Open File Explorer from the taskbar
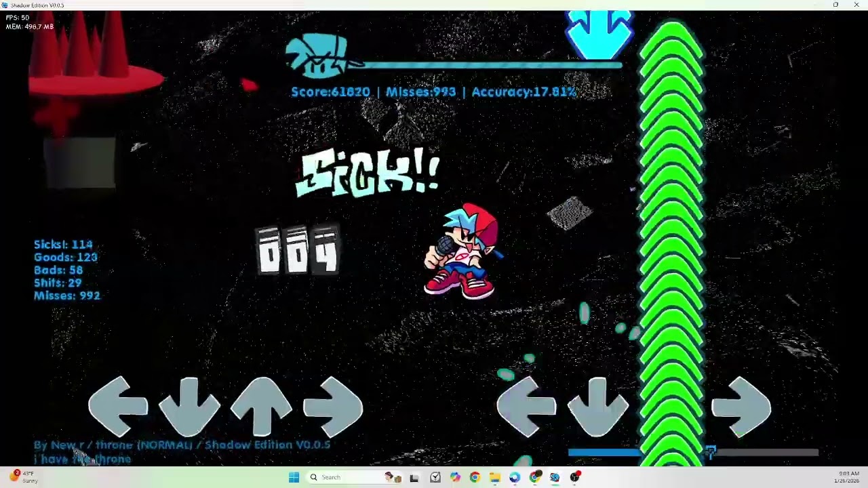Image resolution: width=868 pixels, height=488 pixels. click(495, 477)
